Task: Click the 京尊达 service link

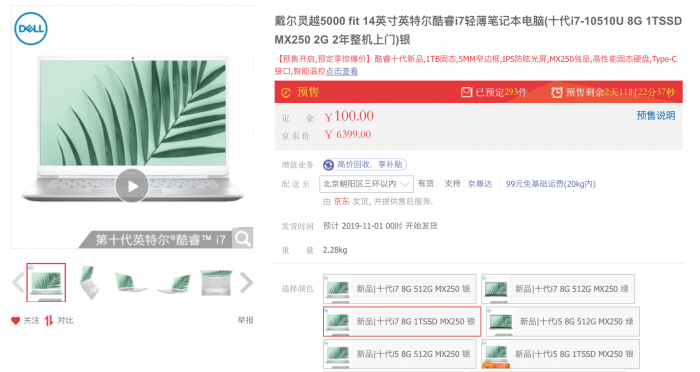Action: tap(480, 184)
